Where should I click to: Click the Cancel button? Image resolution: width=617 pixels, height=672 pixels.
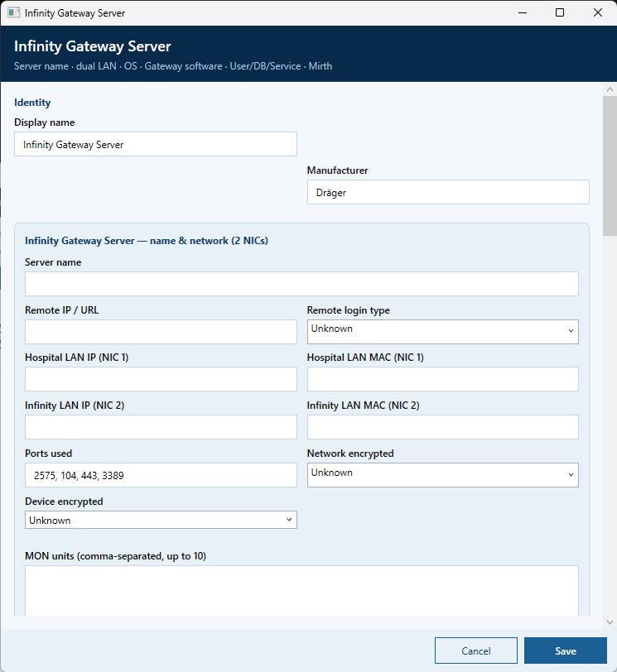[476, 650]
